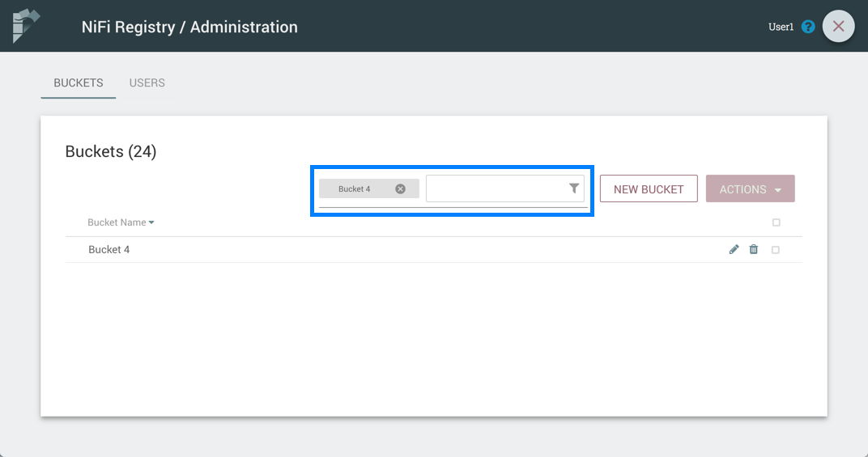Sort by Bucket Name column arrow

click(151, 222)
